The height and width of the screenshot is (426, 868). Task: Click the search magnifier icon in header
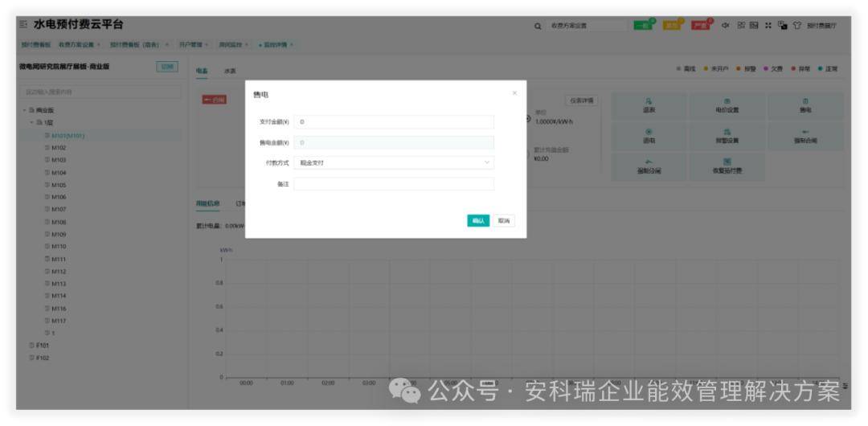538,27
